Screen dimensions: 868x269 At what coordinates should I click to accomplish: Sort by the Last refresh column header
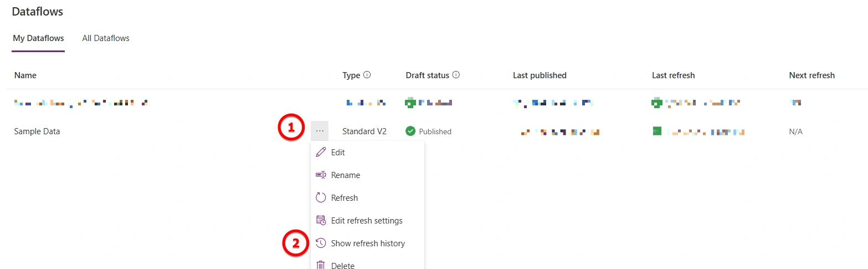(x=673, y=75)
